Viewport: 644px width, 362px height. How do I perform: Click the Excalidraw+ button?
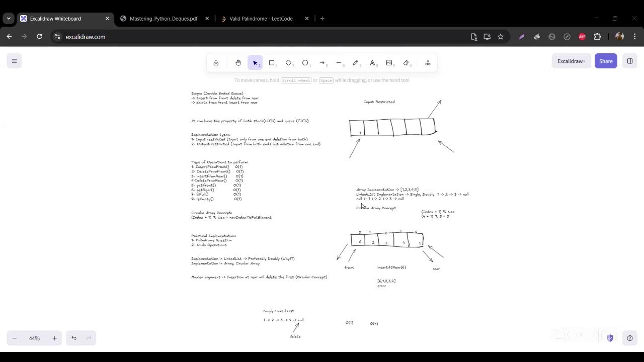571,61
